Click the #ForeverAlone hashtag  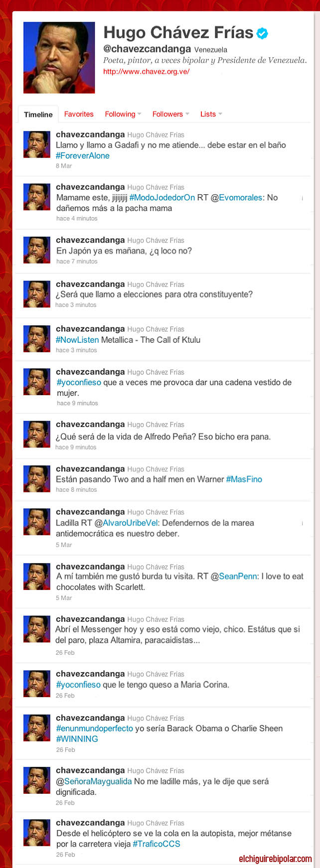click(x=83, y=155)
